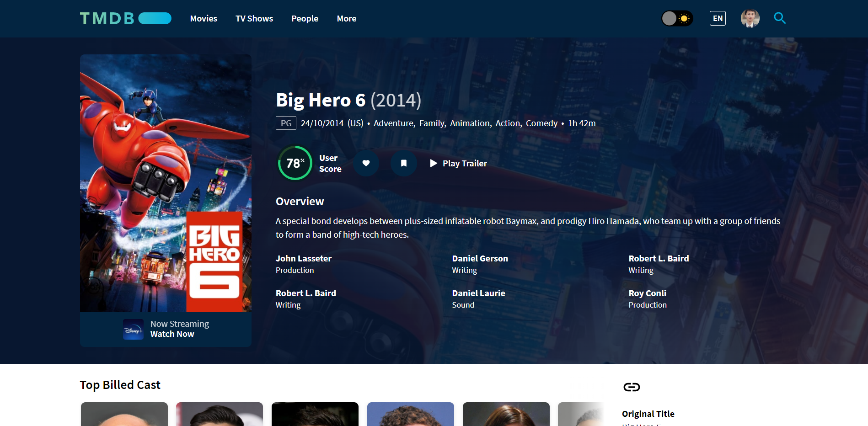868x426 pixels.
Task: Click the homepage link chain icon
Action: click(632, 387)
